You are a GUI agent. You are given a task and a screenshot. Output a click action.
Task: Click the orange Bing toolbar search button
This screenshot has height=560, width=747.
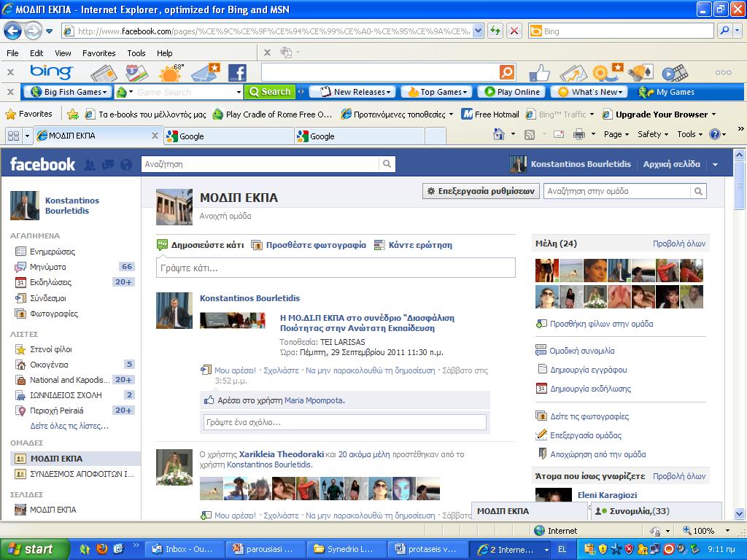tap(507, 72)
